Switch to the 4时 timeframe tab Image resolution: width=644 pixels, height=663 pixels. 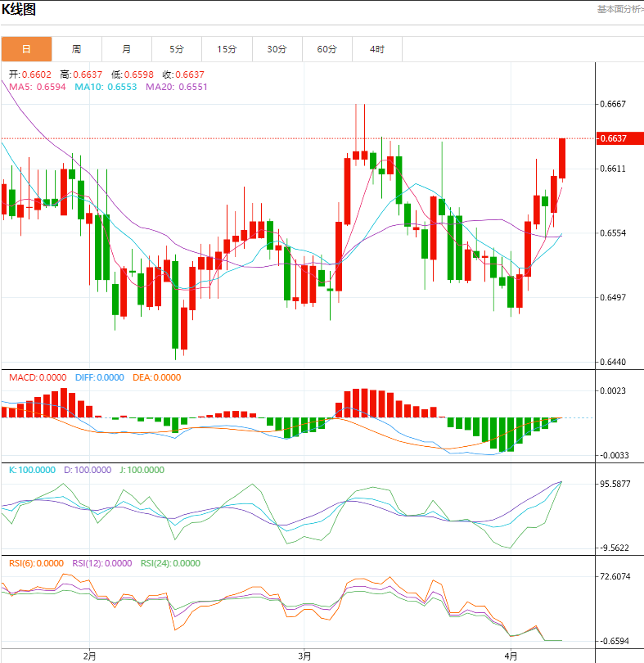[x=376, y=49]
